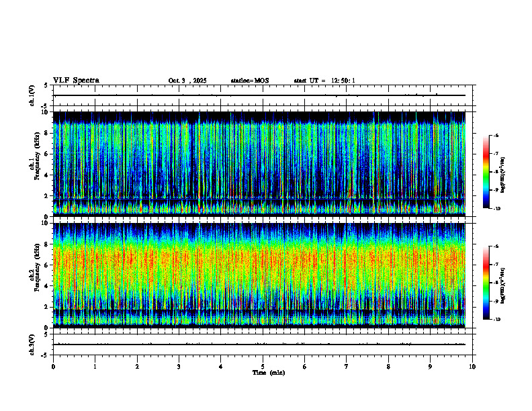Click the ch.3(V) waveform trace line

(259, 345)
